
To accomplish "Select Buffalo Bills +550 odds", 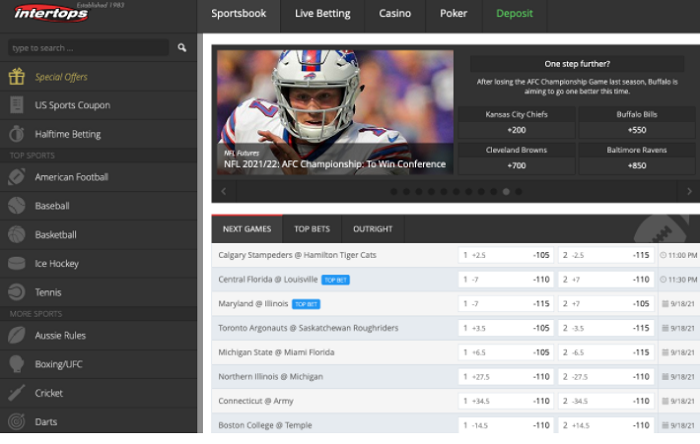I will 636,122.
